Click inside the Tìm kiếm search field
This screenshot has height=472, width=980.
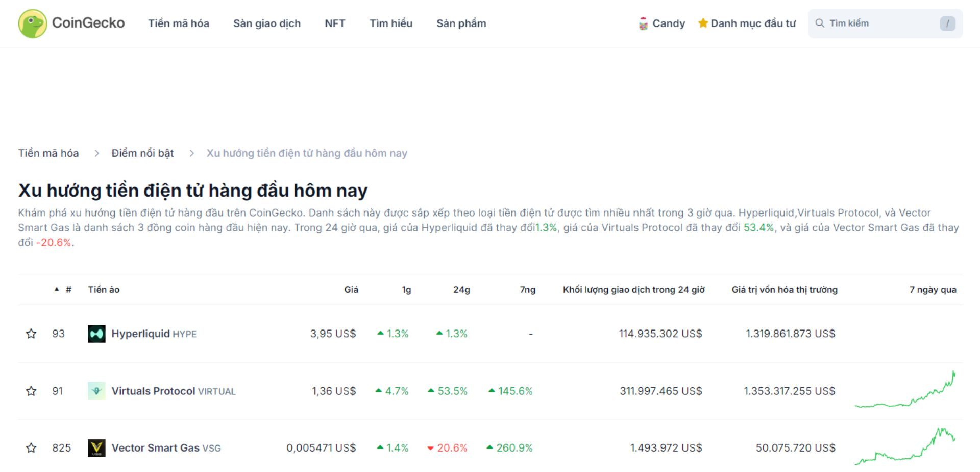click(x=868, y=23)
